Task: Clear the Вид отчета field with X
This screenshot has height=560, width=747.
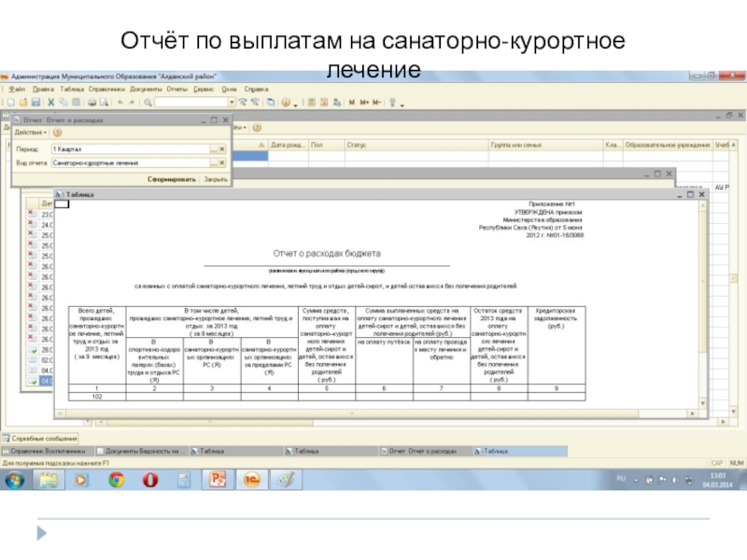Action: tap(221, 162)
